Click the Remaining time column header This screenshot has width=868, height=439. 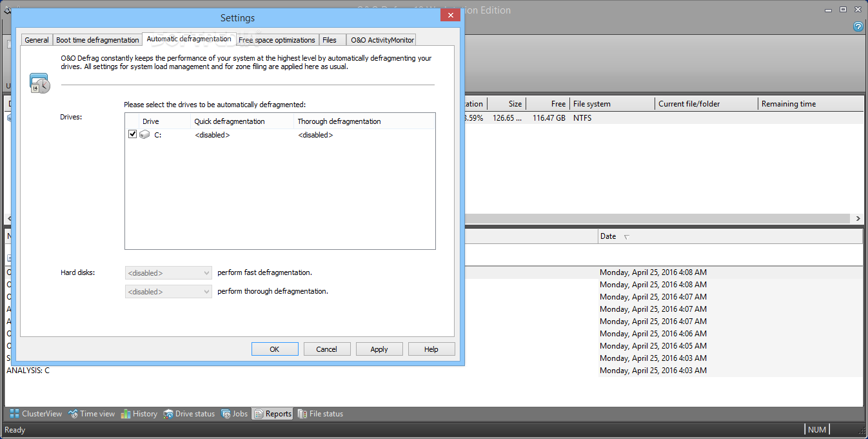point(811,104)
